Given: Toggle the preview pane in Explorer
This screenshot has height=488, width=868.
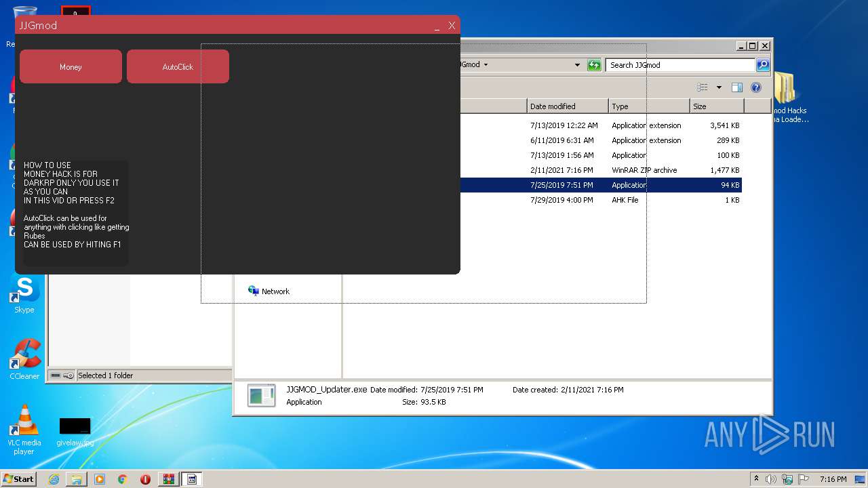Looking at the screenshot, I should click(x=737, y=87).
